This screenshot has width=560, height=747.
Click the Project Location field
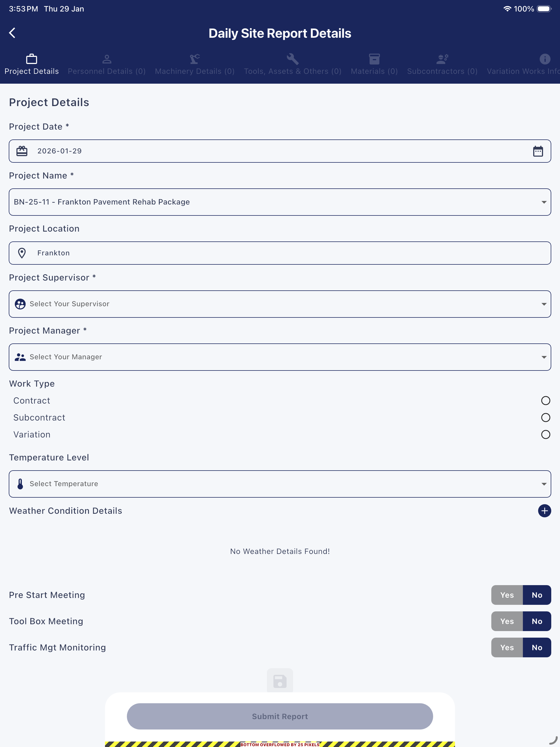click(x=280, y=253)
